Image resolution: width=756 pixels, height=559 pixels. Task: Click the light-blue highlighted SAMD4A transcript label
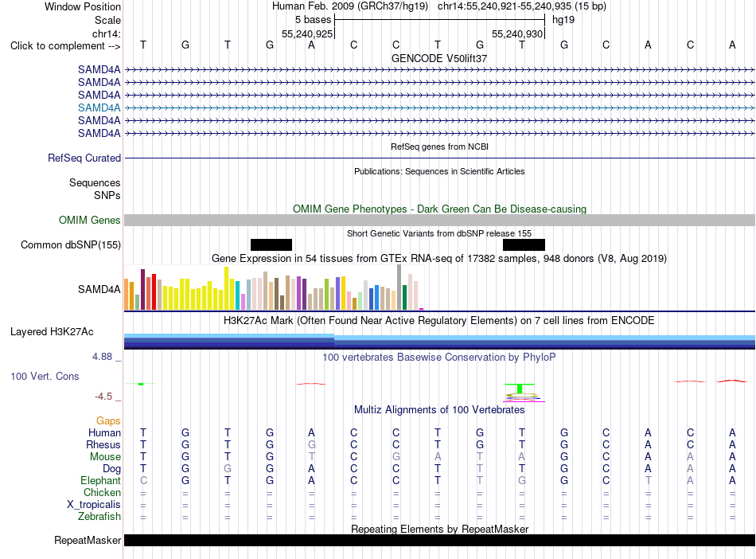(x=99, y=107)
